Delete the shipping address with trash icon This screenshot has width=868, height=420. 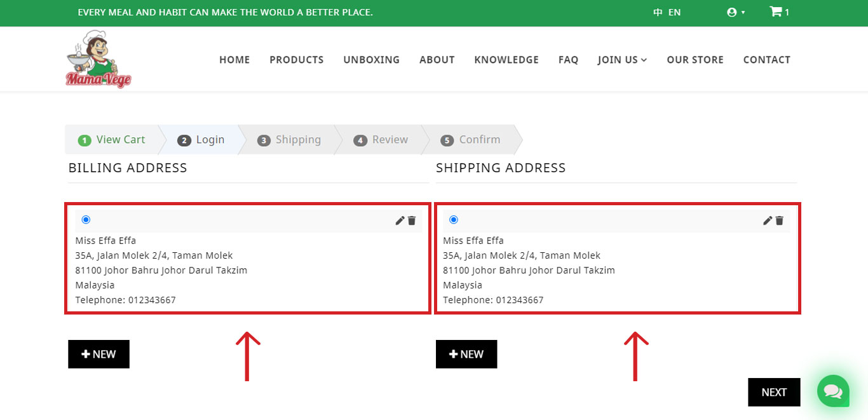(780, 220)
